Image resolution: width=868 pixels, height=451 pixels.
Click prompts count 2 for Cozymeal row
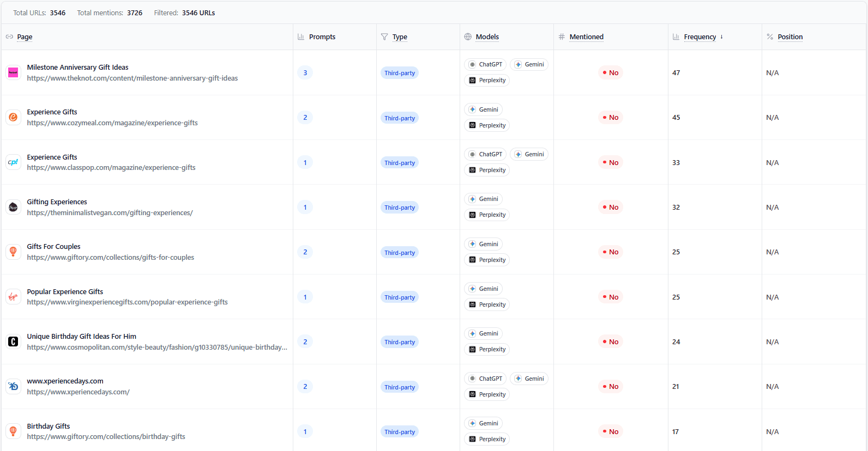pos(305,117)
